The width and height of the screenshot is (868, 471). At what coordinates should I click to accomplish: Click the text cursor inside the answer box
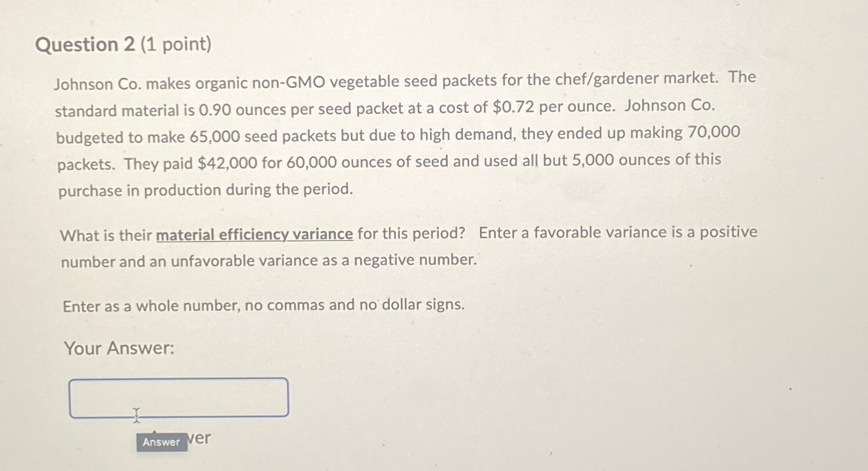point(135,414)
